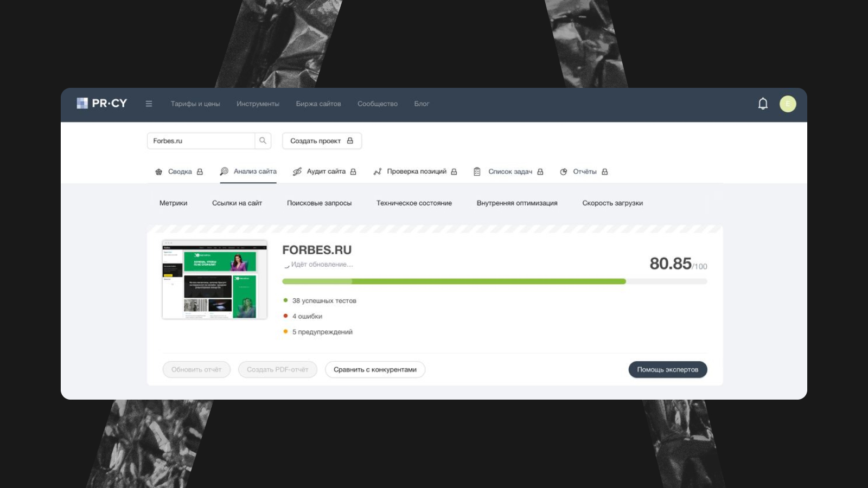Click the FORBES.RU heading
This screenshot has height=488, width=868.
[317, 250]
